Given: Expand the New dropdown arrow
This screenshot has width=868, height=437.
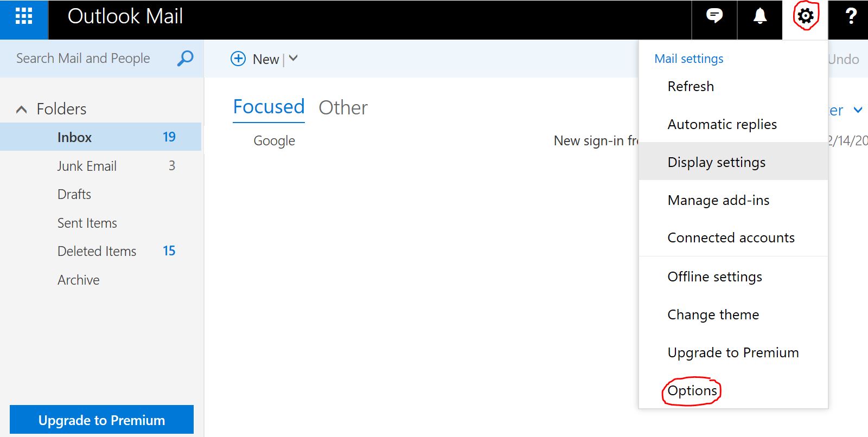Looking at the screenshot, I should pyautogui.click(x=293, y=58).
